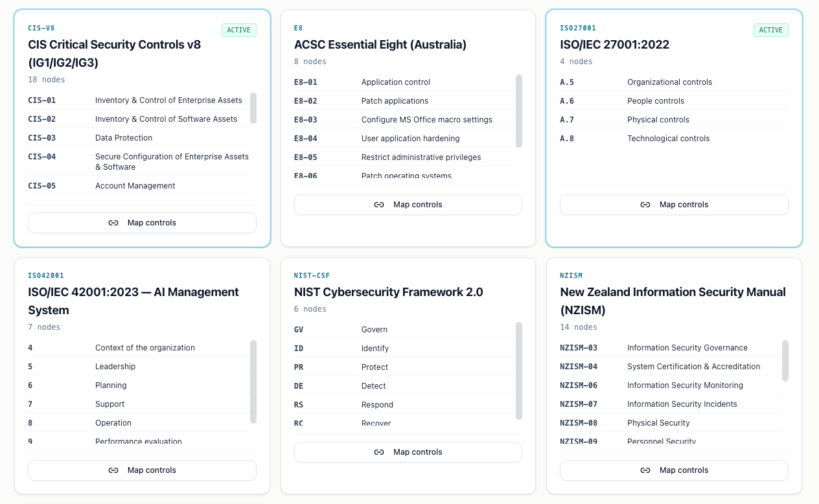This screenshot has height=504, width=819.
Task: Select clause 6 Planning row
Action: [x=139, y=385]
